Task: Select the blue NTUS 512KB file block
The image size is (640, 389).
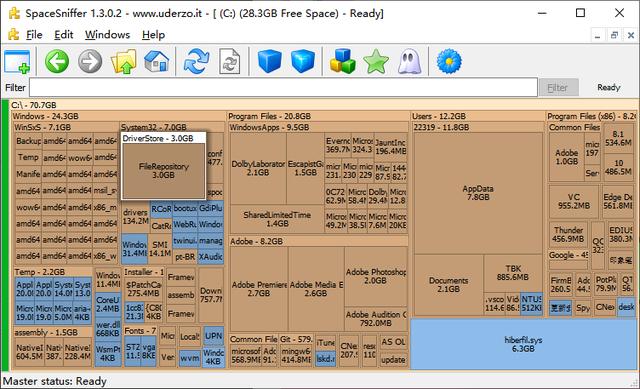Action: coord(531,304)
